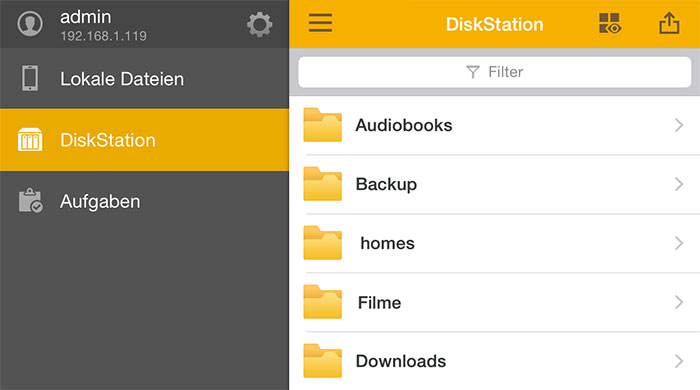Open the Audiobooks folder name

tap(404, 125)
